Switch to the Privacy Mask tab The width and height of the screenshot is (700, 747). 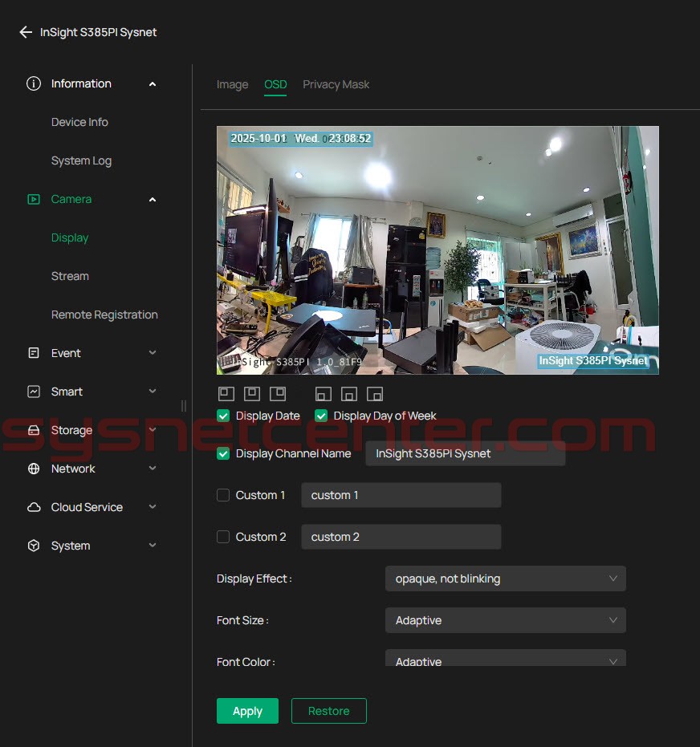[336, 84]
